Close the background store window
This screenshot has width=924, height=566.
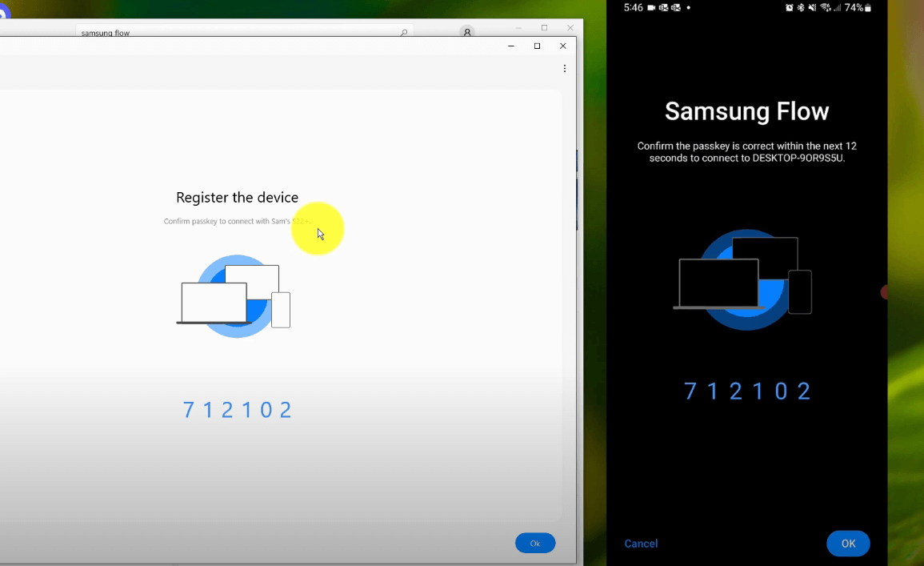pyautogui.click(x=570, y=28)
